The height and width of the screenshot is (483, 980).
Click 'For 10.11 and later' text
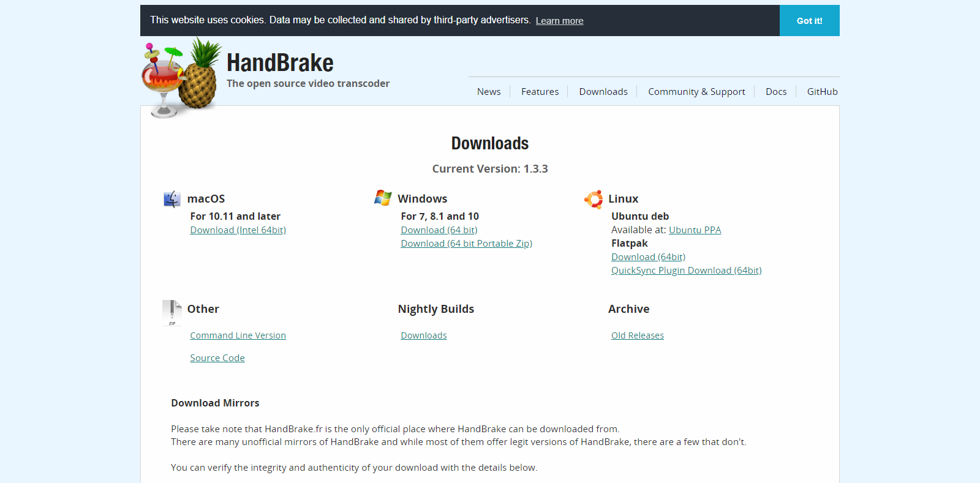pos(235,216)
